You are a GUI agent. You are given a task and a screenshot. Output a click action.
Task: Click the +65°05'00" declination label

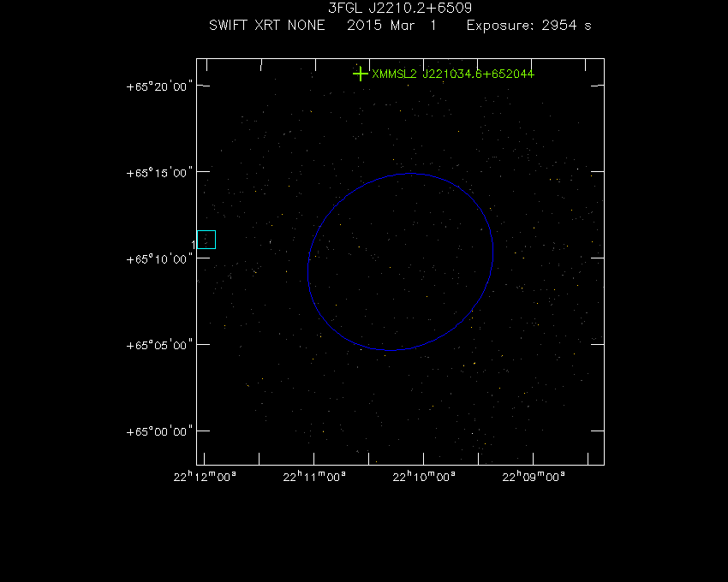pos(159,346)
